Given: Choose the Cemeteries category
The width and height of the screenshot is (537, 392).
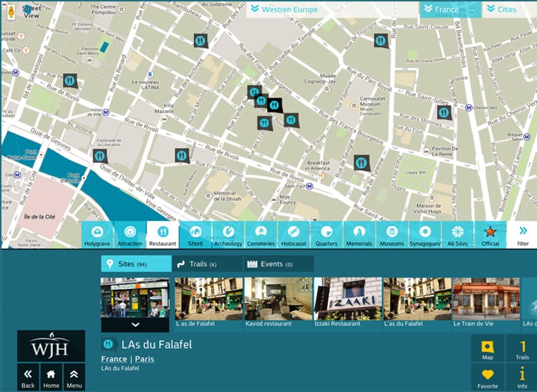Looking at the screenshot, I should click(x=261, y=235).
